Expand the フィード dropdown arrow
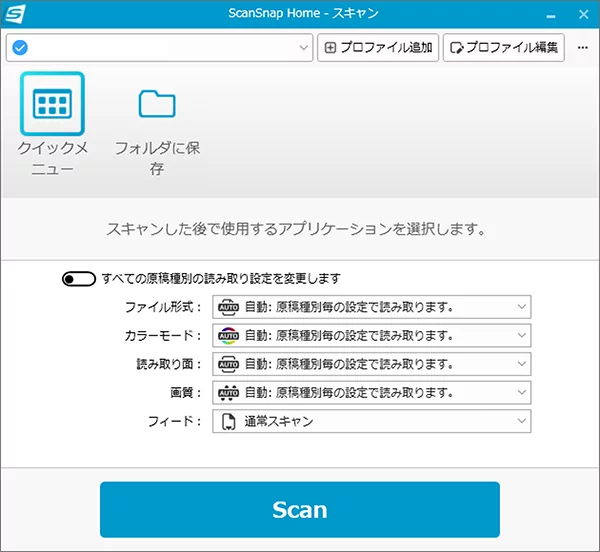Screen dimensions: 600x552 pos(522,421)
